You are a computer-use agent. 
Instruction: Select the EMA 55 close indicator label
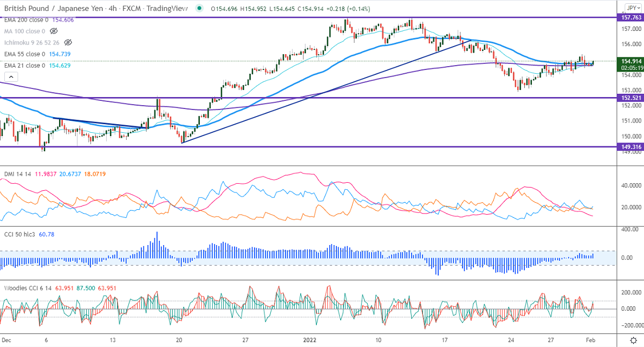click(x=24, y=54)
